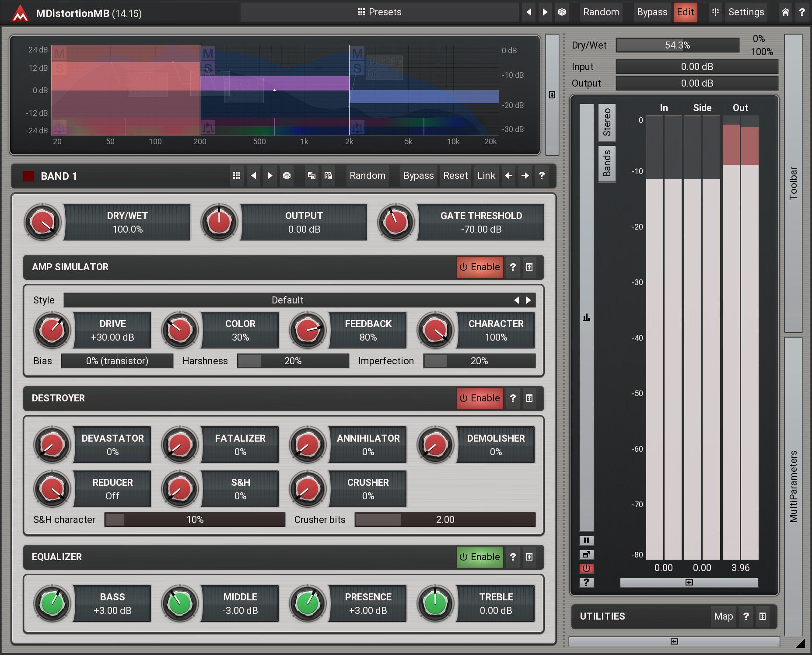Open the Presets dropdown bar
The width and height of the screenshot is (812, 655).
tap(379, 12)
